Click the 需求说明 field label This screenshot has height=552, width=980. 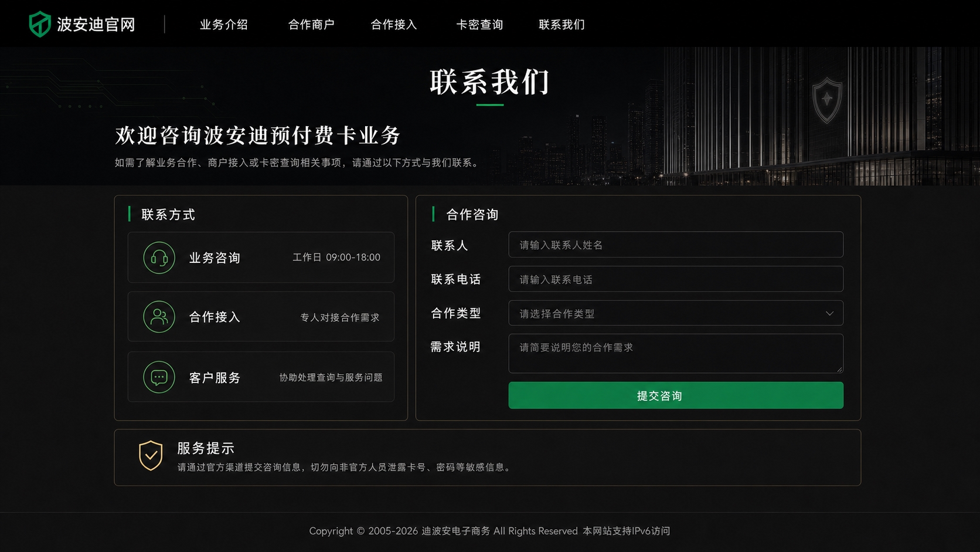[455, 347]
